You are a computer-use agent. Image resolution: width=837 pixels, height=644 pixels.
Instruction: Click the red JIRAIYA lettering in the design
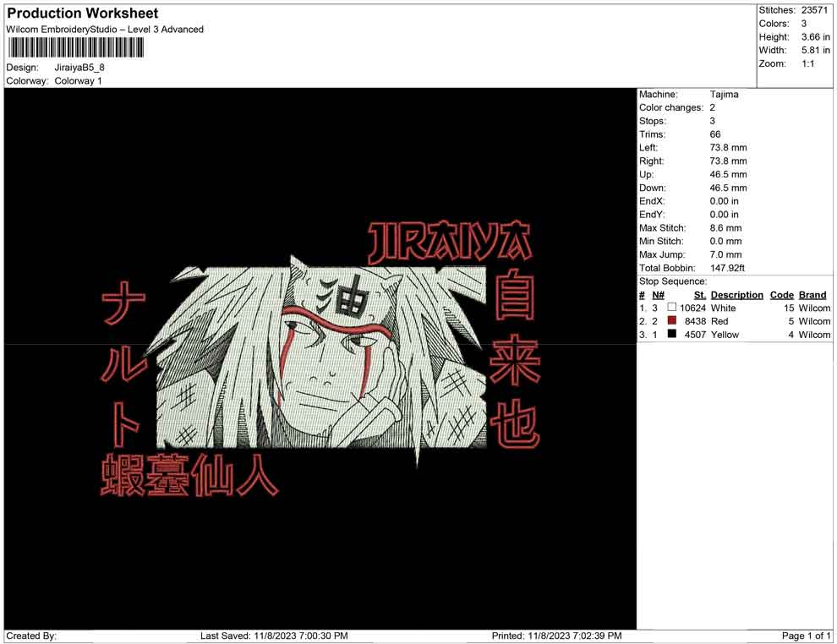click(x=450, y=243)
